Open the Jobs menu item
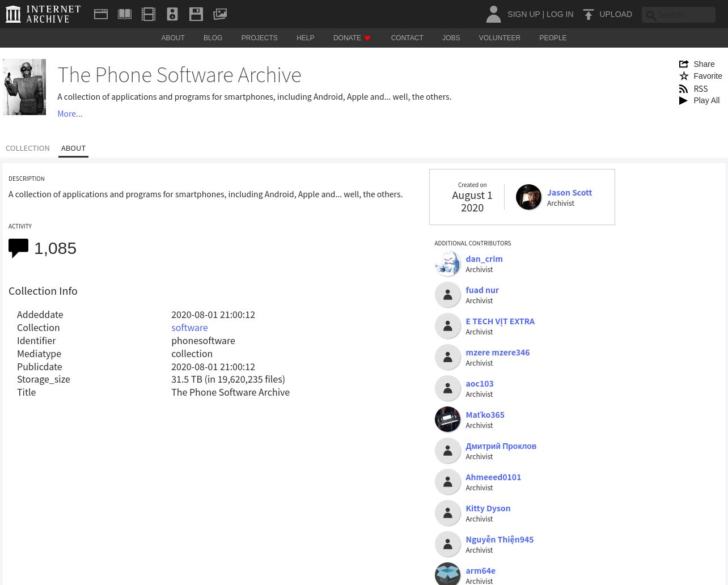This screenshot has width=728, height=585. tap(451, 38)
